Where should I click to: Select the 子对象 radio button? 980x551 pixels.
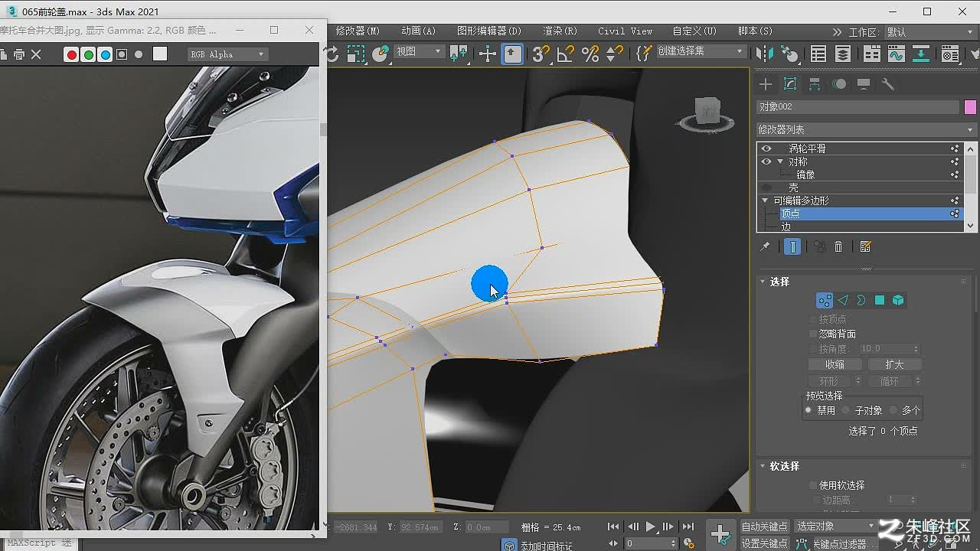click(x=846, y=410)
